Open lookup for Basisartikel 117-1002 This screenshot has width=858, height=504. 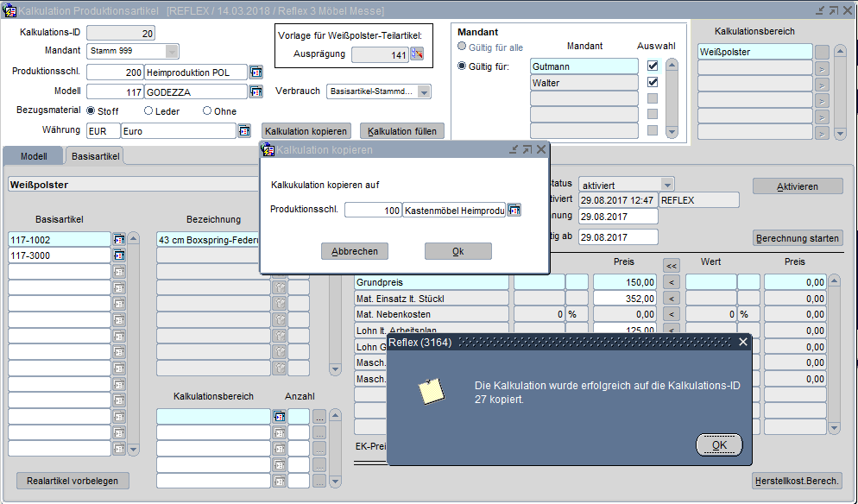(119, 239)
